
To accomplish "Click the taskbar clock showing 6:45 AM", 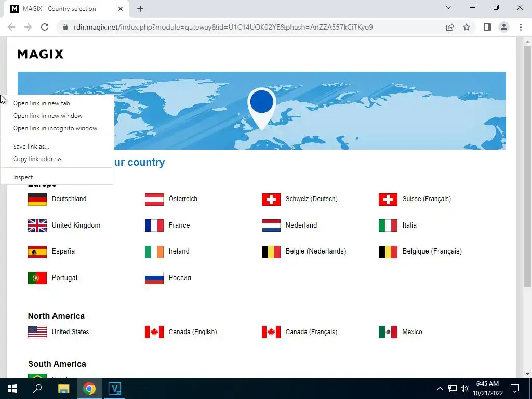I will (487, 389).
